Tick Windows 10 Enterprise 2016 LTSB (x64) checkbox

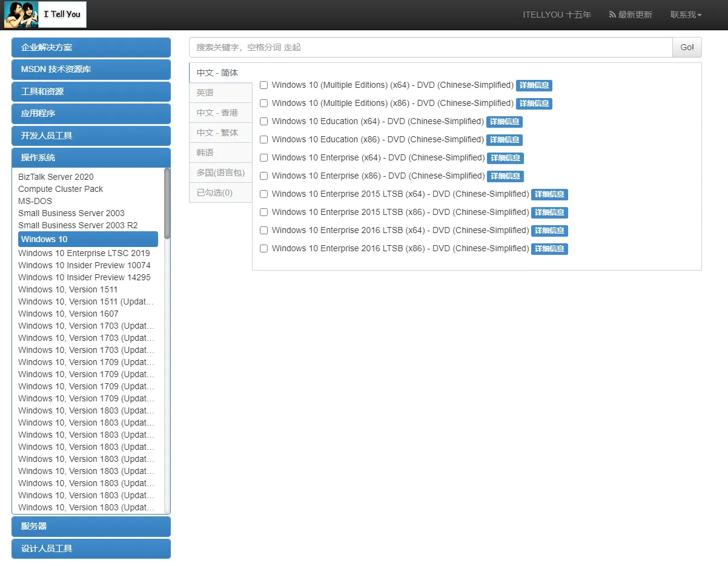[263, 231]
